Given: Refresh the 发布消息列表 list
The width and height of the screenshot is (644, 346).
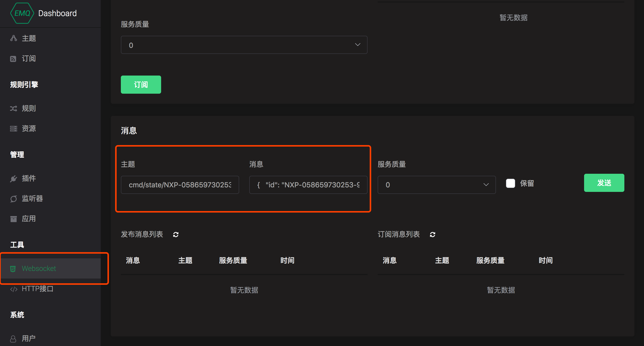Looking at the screenshot, I should pos(176,234).
